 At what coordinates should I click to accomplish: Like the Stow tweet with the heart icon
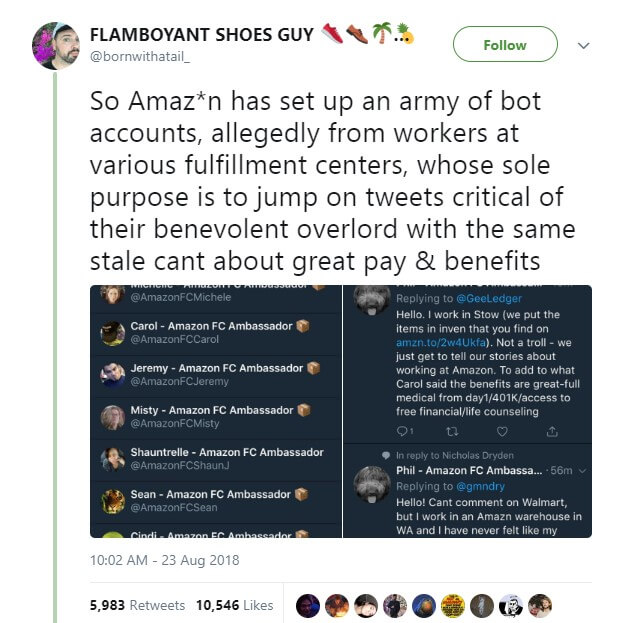[503, 431]
